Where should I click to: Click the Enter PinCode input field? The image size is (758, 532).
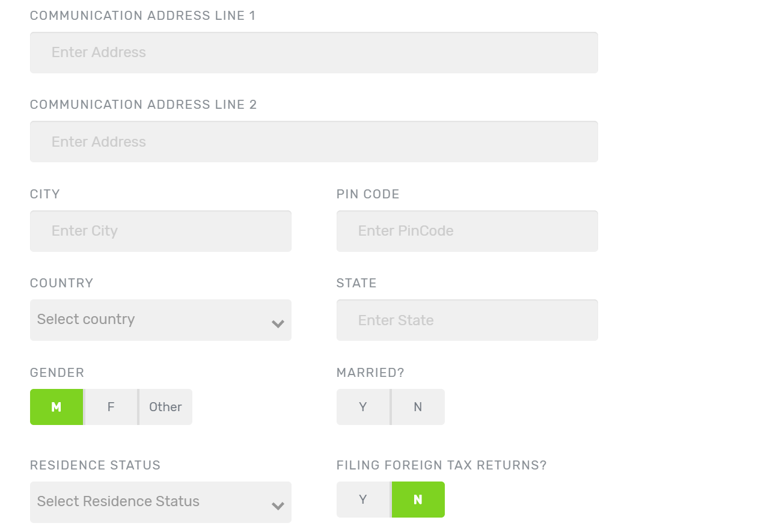coord(467,231)
